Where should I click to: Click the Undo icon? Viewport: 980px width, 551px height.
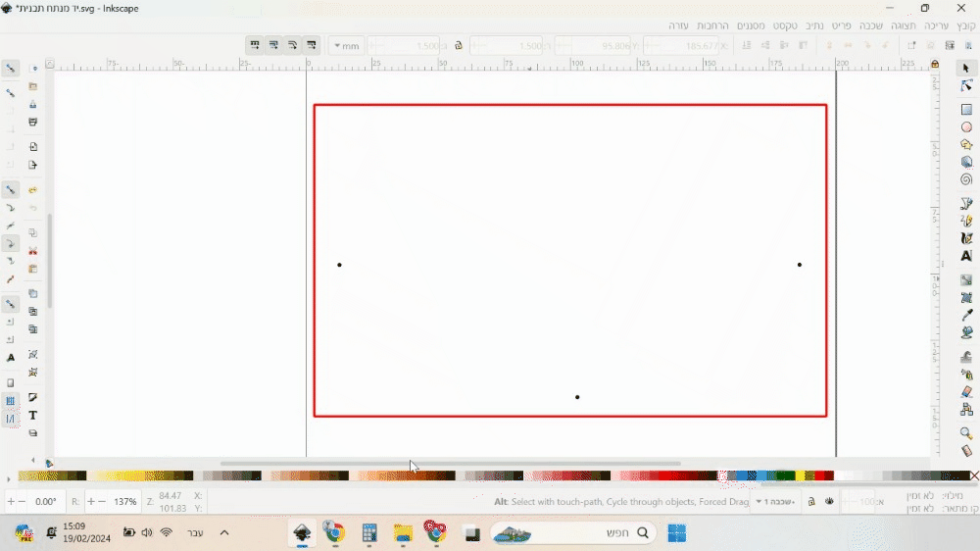[x=33, y=189]
